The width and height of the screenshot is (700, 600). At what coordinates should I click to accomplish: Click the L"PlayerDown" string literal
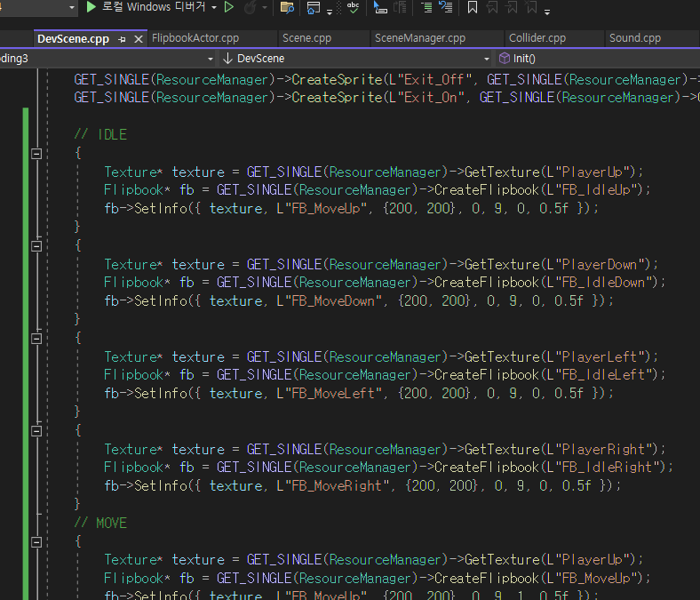pos(597,265)
